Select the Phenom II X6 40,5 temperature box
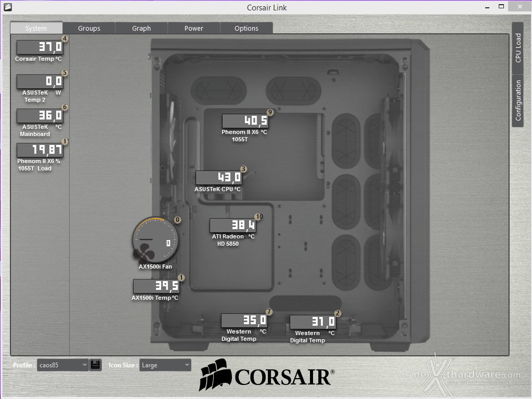The width and height of the screenshot is (532, 399). 245,121
